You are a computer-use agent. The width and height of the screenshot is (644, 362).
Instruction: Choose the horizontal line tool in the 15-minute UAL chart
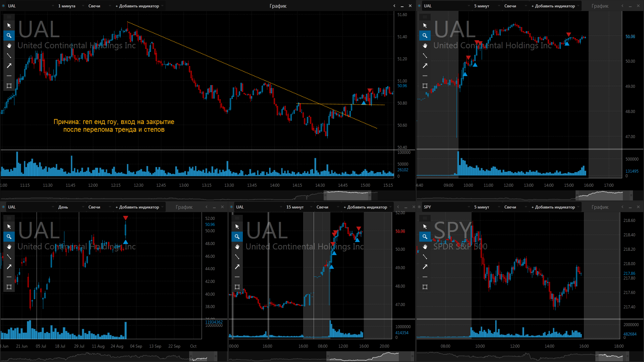pyautogui.click(x=237, y=277)
